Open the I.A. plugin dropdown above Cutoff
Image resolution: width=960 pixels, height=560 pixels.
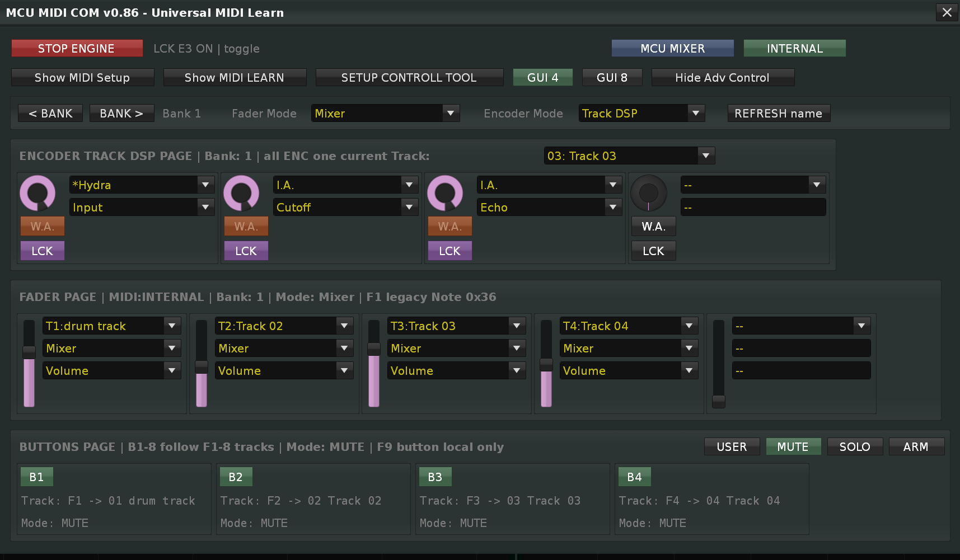coord(345,185)
